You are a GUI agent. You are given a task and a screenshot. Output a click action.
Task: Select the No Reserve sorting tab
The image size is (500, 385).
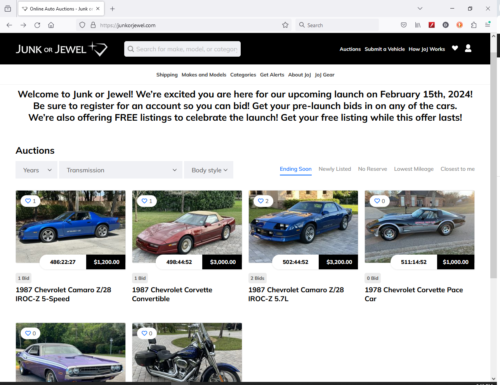(372, 169)
